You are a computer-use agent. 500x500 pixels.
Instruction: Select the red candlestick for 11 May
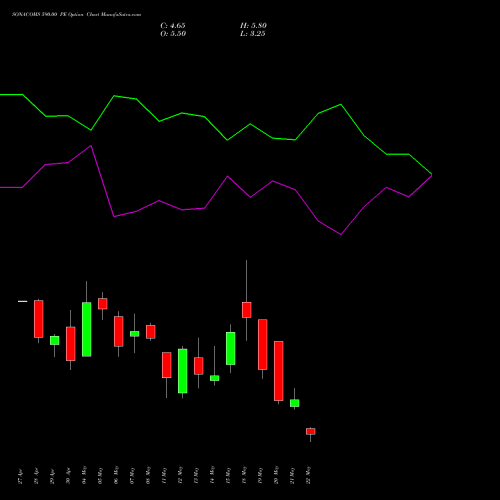[x=167, y=365]
